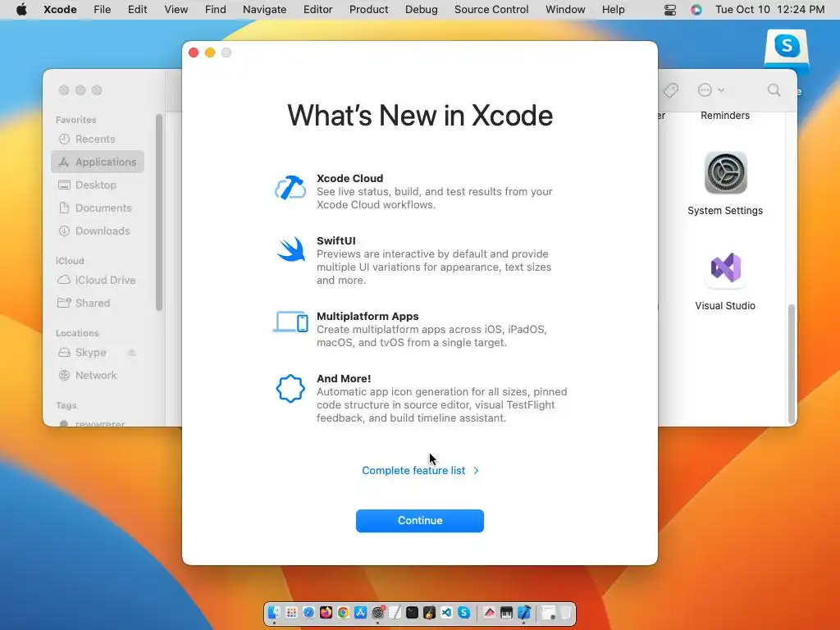Select Reminders app label in Finder
Image resolution: width=840 pixels, height=630 pixels.
[x=725, y=116]
